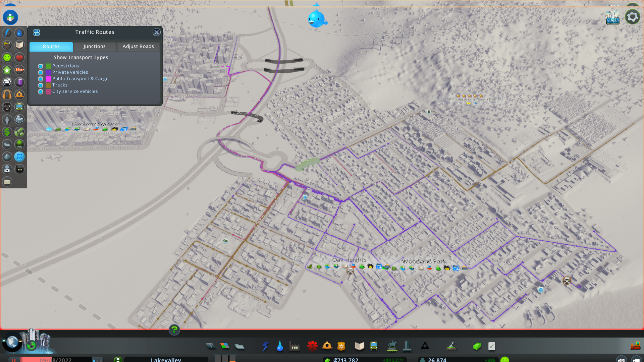The width and height of the screenshot is (644, 362).
Task: Toggle Trucks transport type
Action: tap(41, 85)
